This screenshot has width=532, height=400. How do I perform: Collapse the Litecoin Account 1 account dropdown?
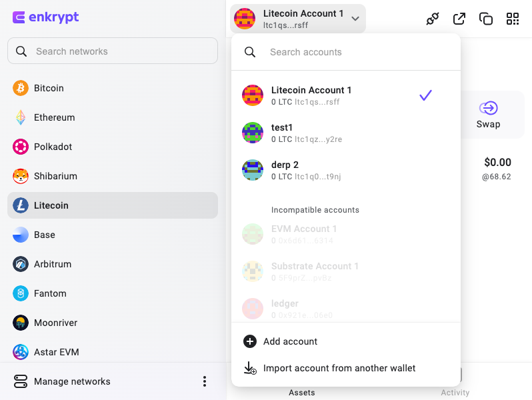(298, 19)
